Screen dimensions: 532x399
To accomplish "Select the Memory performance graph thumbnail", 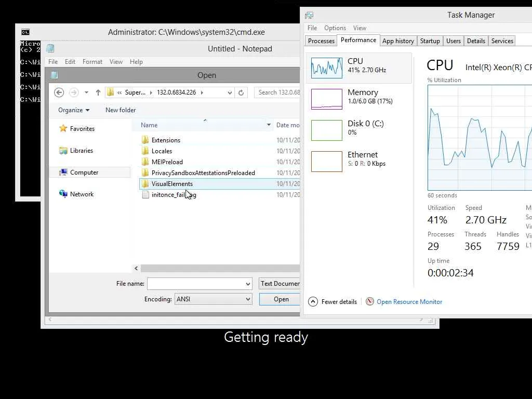I will point(327,99).
